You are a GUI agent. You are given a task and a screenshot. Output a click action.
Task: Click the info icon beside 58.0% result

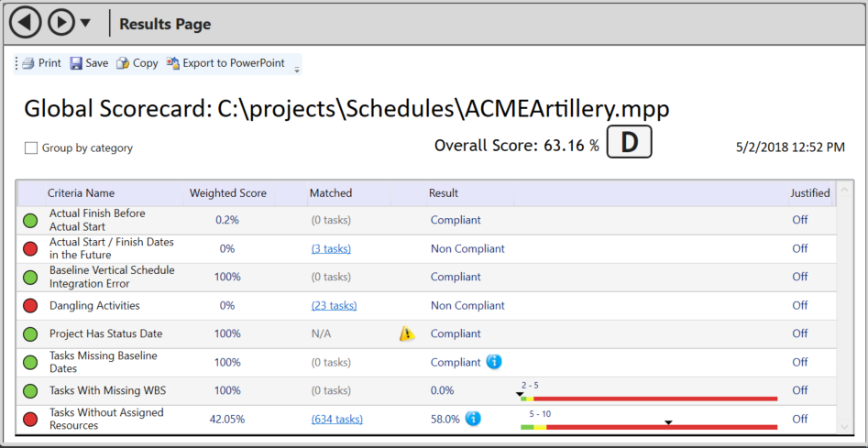[473, 419]
